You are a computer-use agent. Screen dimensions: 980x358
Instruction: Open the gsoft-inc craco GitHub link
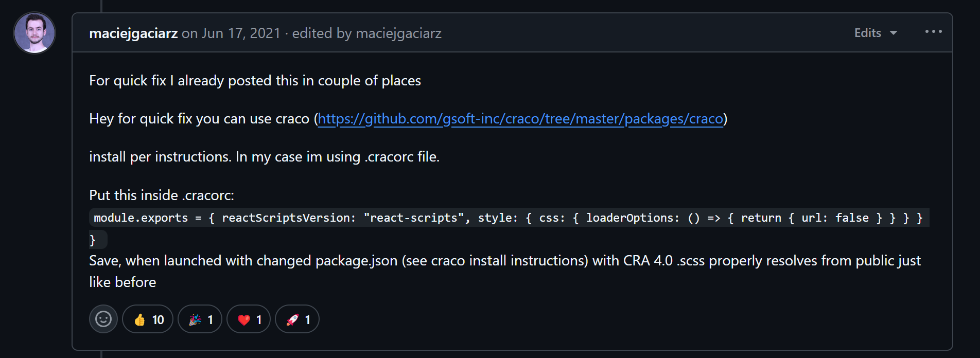point(520,119)
